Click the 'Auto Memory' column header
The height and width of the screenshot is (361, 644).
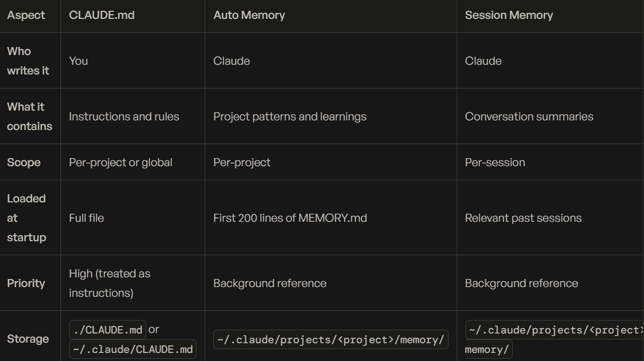click(x=249, y=15)
